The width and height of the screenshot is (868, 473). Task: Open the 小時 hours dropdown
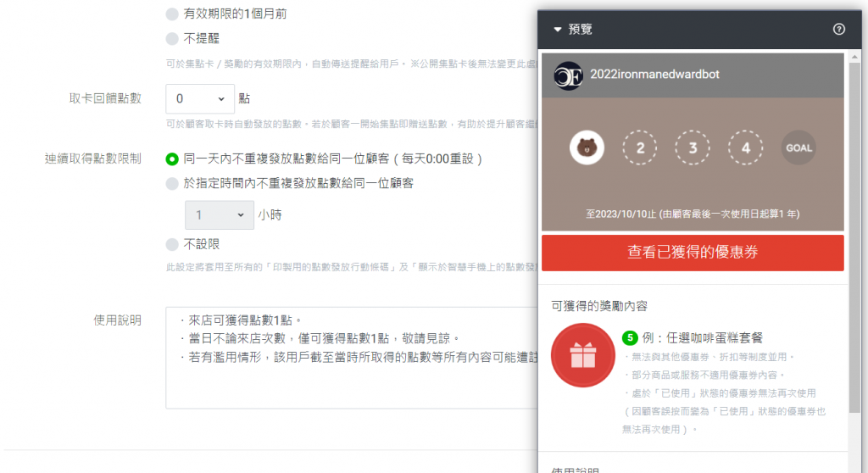pos(220,215)
